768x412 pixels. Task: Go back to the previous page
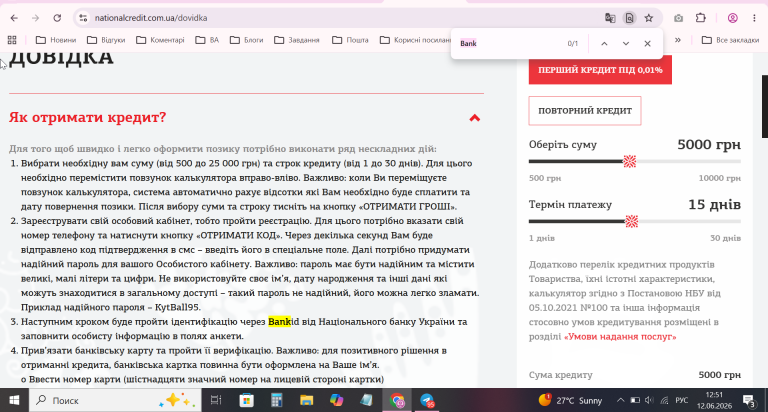pos(14,18)
